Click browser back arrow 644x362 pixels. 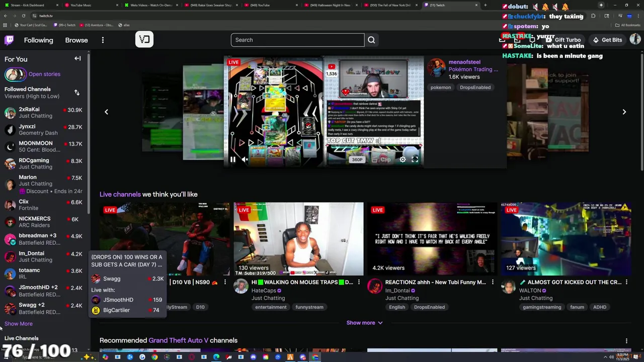(6, 16)
